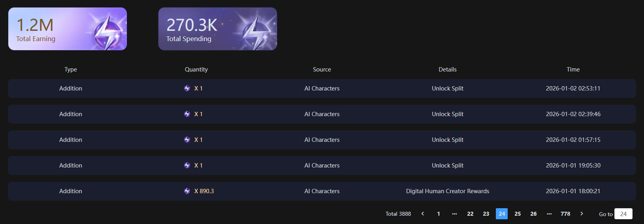Click energy icon beside X 890.3 quantity
This screenshot has height=224, width=644.
tap(187, 191)
